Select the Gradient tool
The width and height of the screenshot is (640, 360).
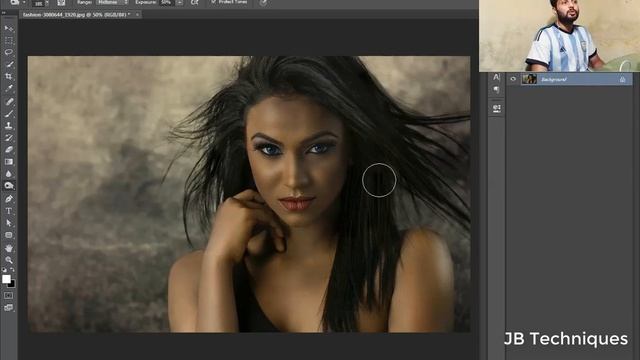coord(9,162)
